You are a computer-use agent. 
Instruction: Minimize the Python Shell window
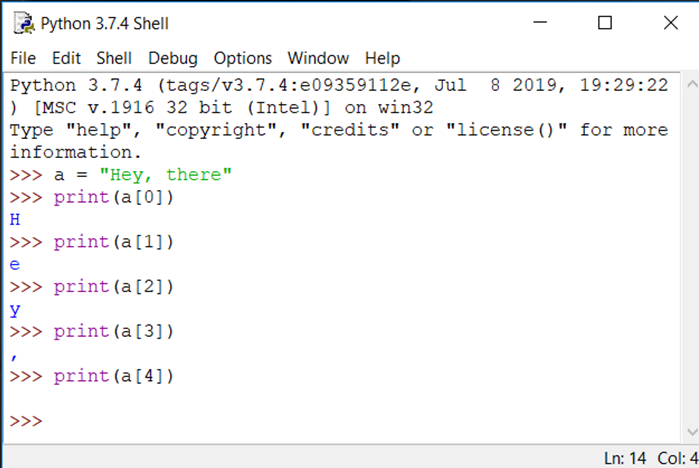(x=540, y=22)
